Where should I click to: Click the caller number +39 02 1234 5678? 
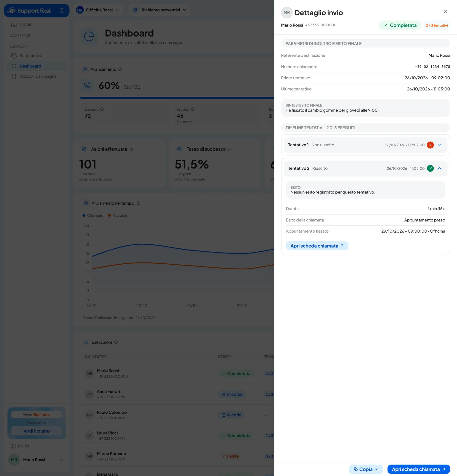[x=432, y=66]
